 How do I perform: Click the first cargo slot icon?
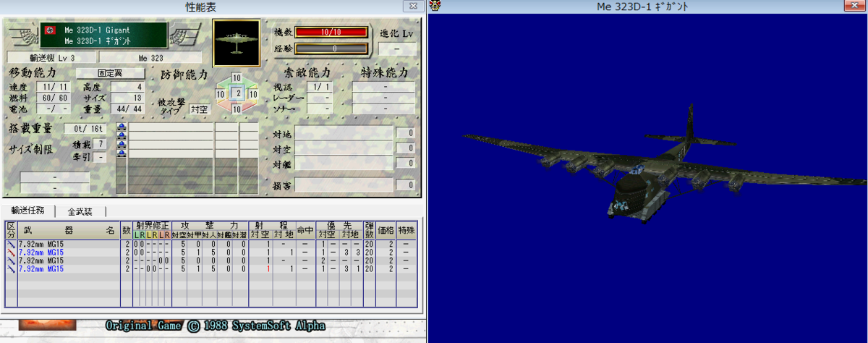[x=122, y=127]
